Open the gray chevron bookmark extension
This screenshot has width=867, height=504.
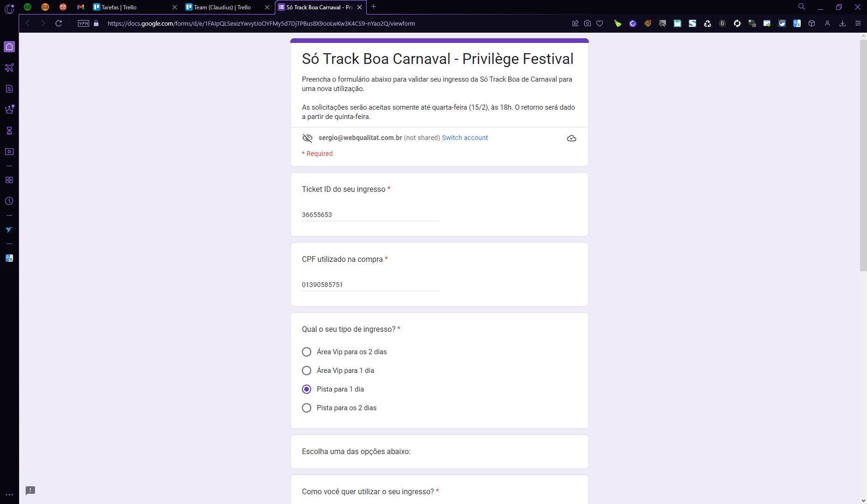pos(663,23)
